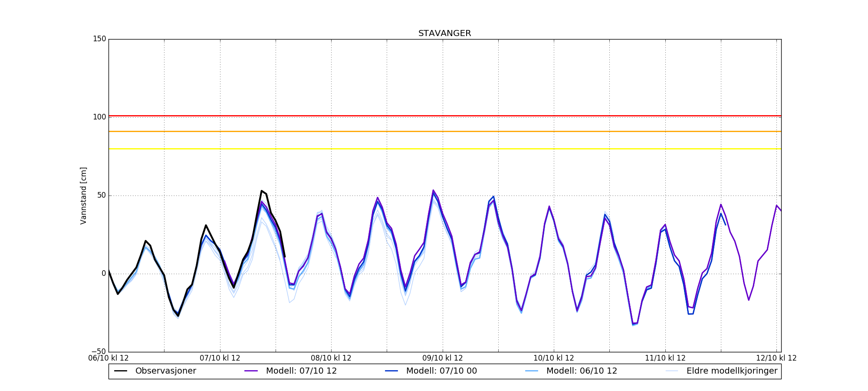Click the y-axis value 100
This screenshot has width=868, height=391.
(x=99, y=117)
